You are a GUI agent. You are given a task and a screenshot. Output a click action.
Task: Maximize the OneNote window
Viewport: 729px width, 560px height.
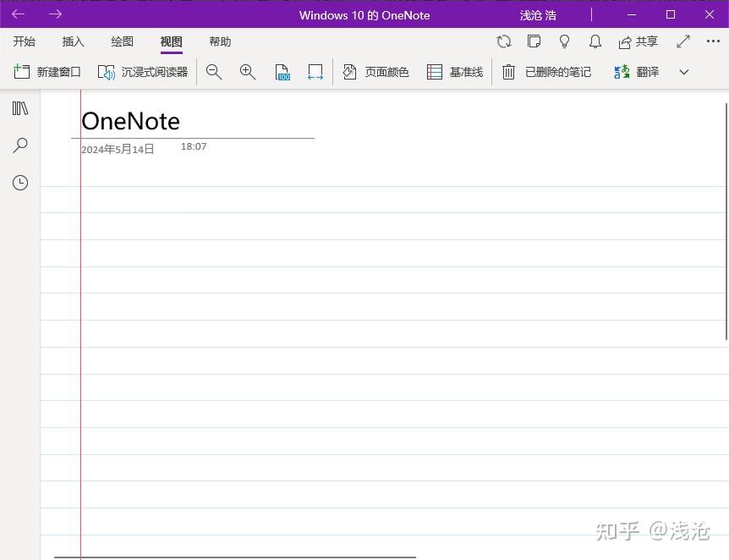pos(671,15)
